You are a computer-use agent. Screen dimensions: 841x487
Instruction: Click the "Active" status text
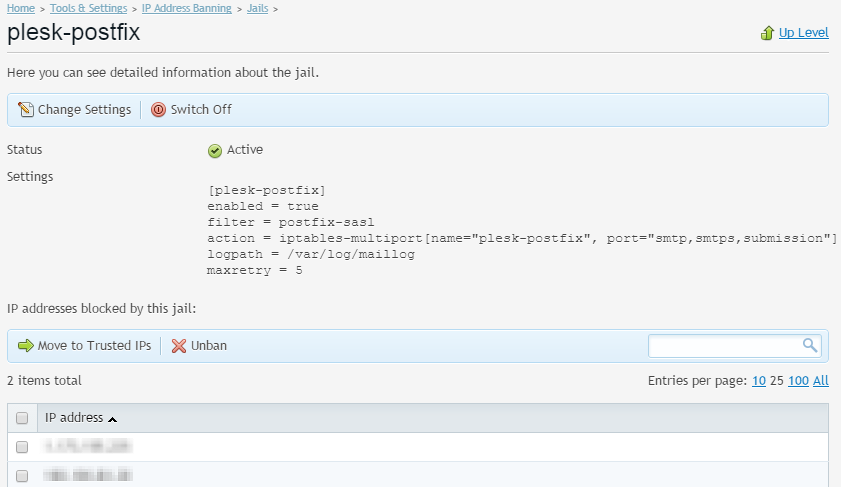[x=245, y=150]
